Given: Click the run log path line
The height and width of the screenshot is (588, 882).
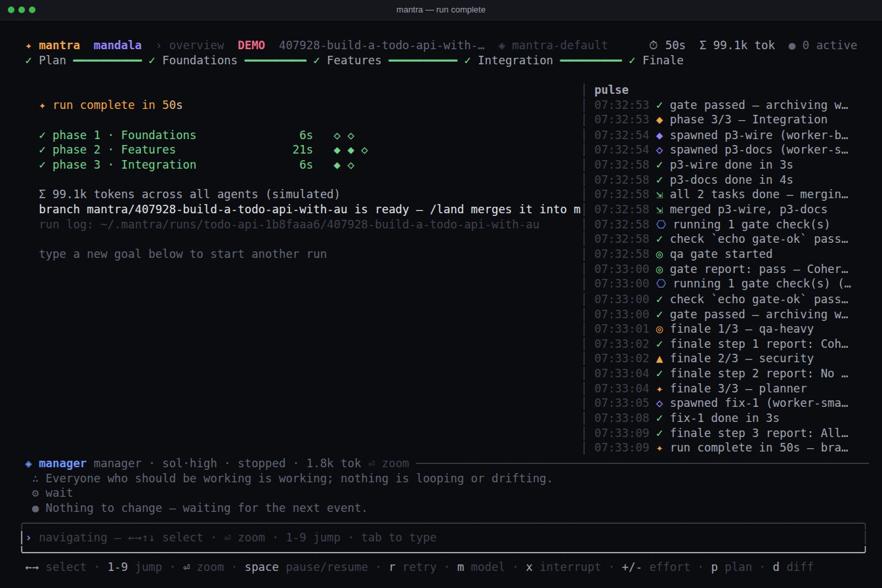Looking at the screenshot, I should pos(289,224).
